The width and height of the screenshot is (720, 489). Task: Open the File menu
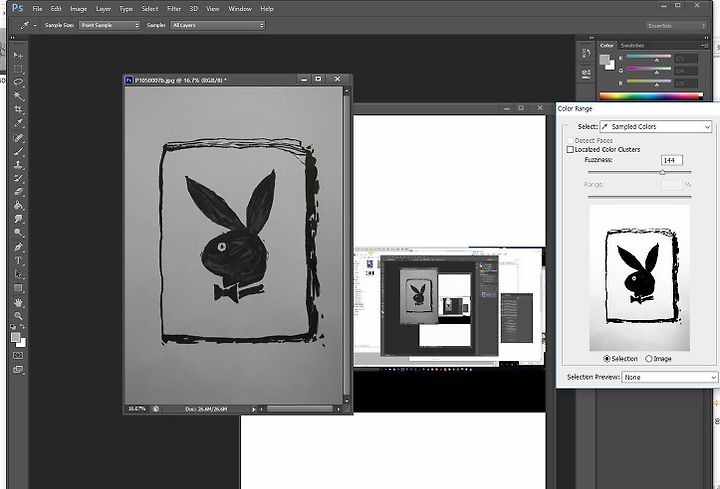coord(37,9)
